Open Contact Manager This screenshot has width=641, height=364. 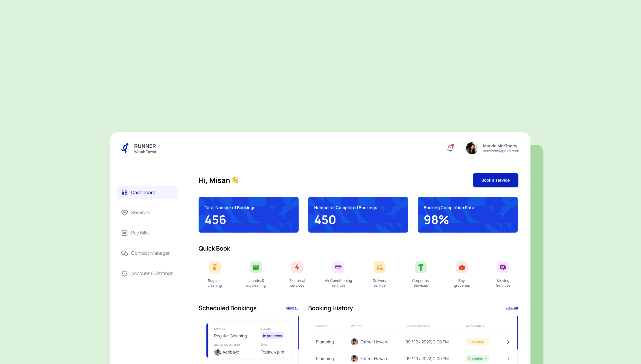click(x=145, y=253)
